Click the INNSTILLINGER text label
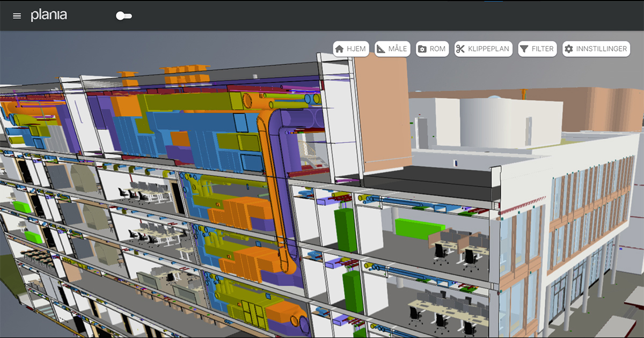The width and height of the screenshot is (644, 338). tap(601, 49)
